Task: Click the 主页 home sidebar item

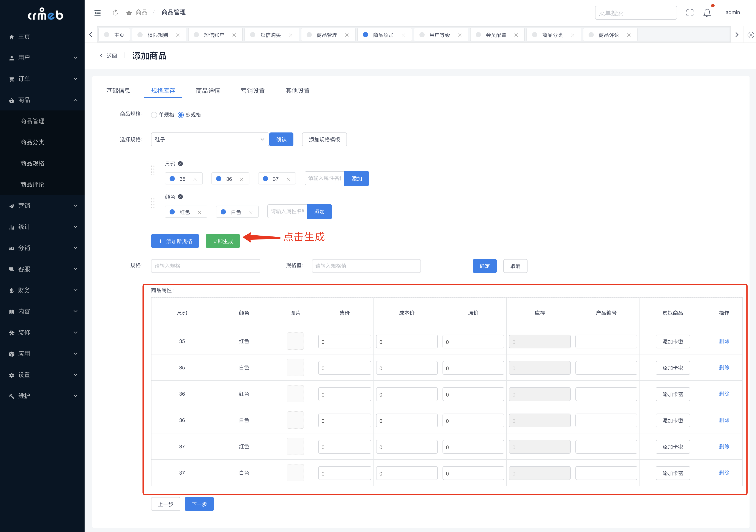Action: 42,36
